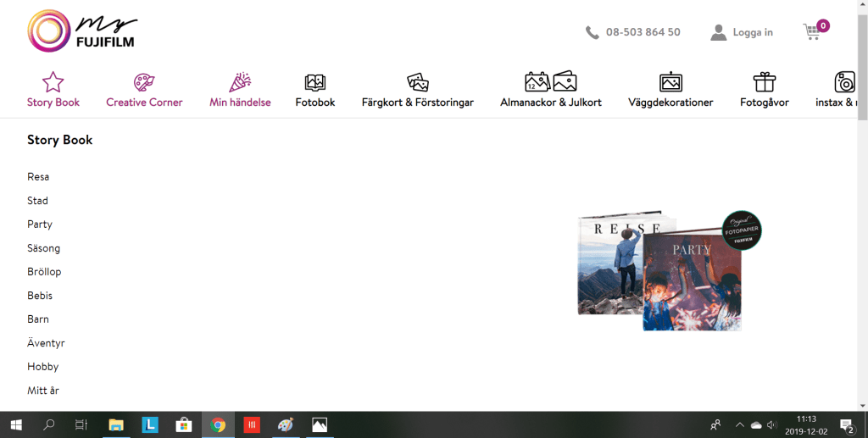Open the Äventyr story book category
Image resolution: width=868 pixels, height=438 pixels.
(x=46, y=343)
